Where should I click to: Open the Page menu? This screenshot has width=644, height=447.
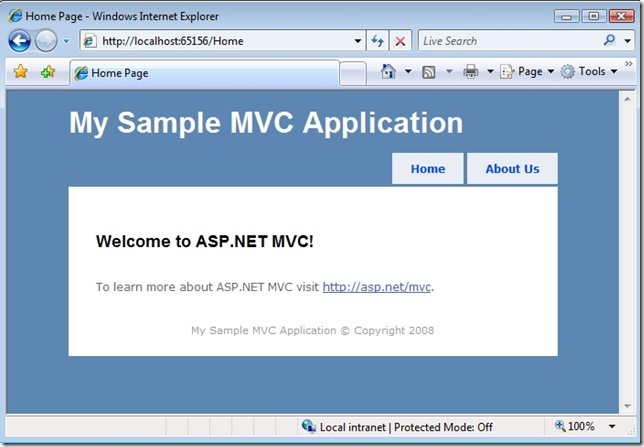[x=527, y=71]
